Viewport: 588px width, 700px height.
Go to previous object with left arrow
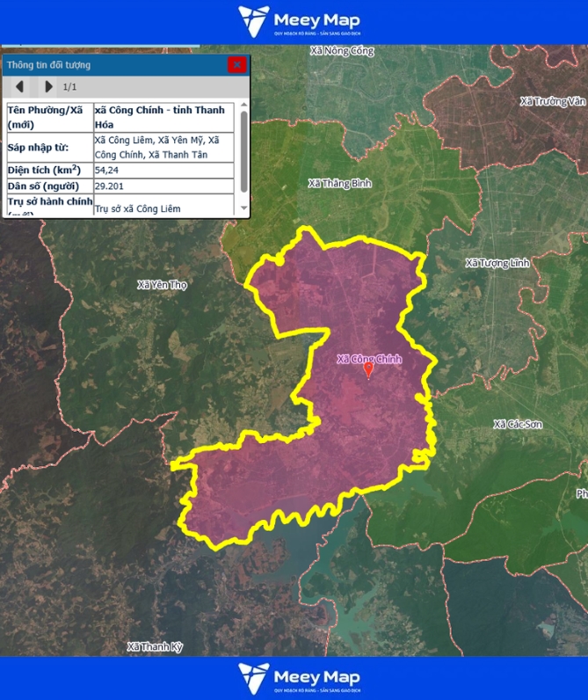[20, 86]
